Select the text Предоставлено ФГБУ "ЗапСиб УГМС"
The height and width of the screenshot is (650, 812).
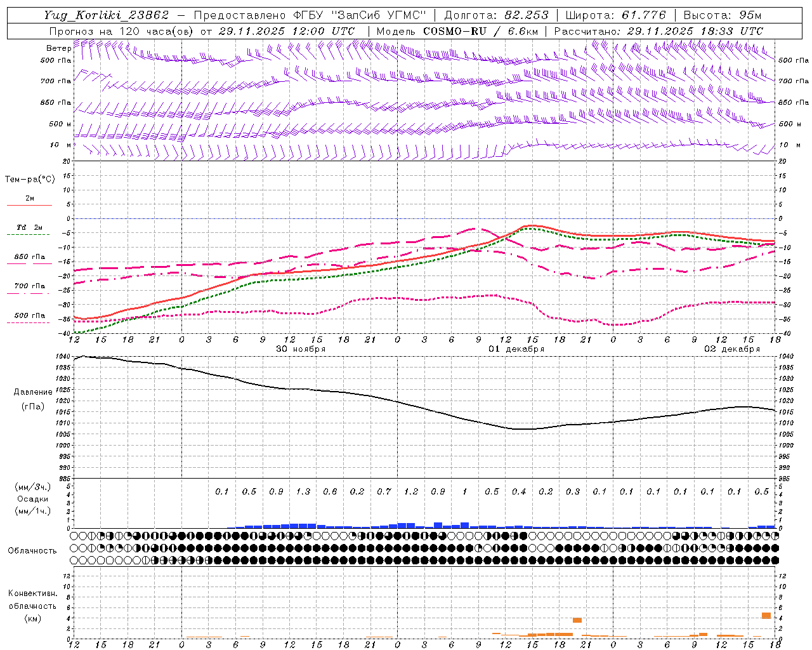[310, 15]
